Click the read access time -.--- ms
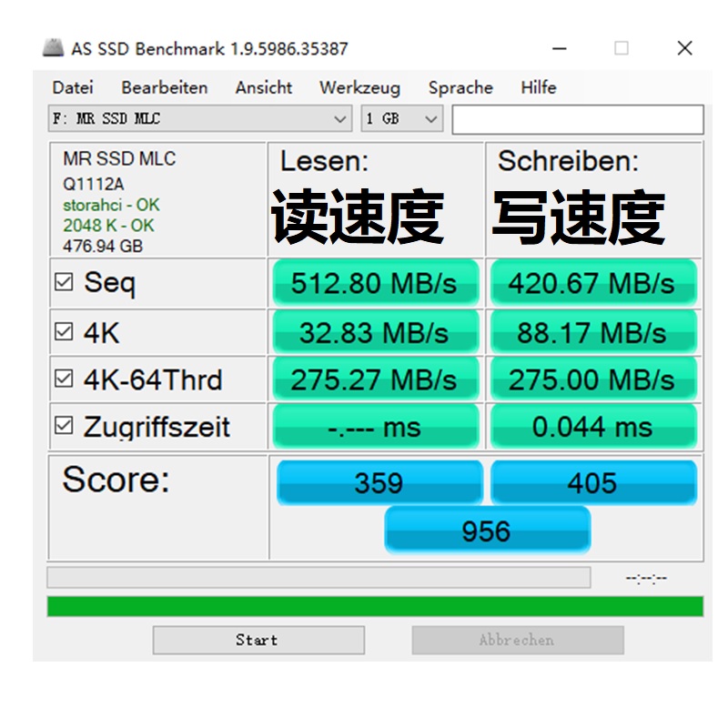The height and width of the screenshot is (728, 728). [x=376, y=426]
